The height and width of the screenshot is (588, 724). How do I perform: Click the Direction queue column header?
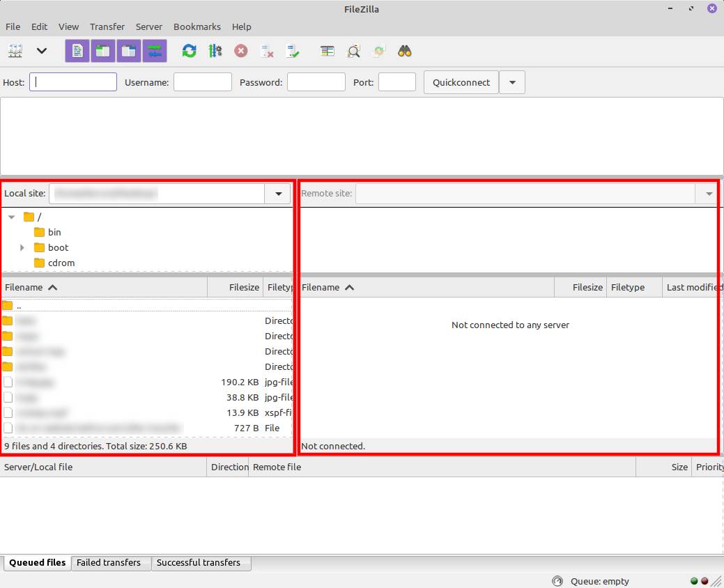228,467
